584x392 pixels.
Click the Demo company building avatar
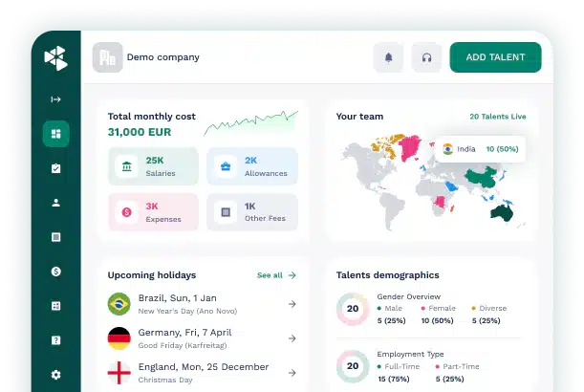tap(108, 57)
